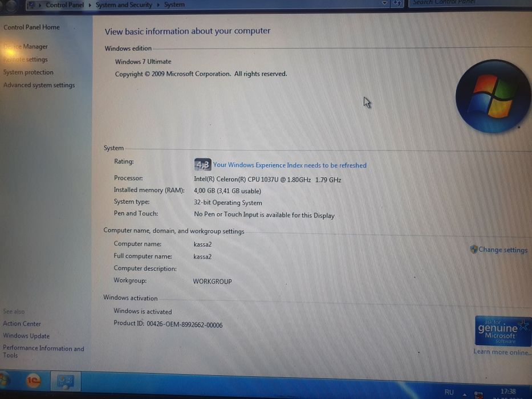This screenshot has width=532, height=399.
Task: Click the clock showing 17:38
Action: tap(508, 392)
